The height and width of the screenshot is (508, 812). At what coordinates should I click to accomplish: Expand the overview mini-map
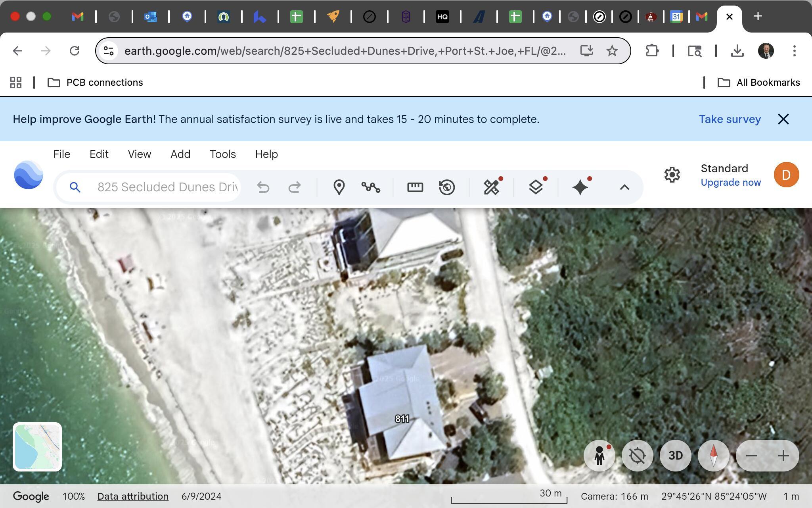[38, 447]
